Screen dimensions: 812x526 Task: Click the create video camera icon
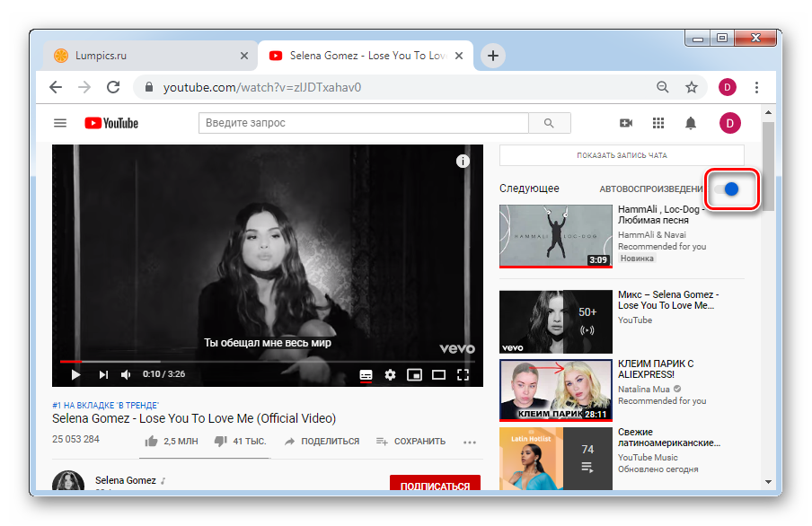(x=626, y=123)
